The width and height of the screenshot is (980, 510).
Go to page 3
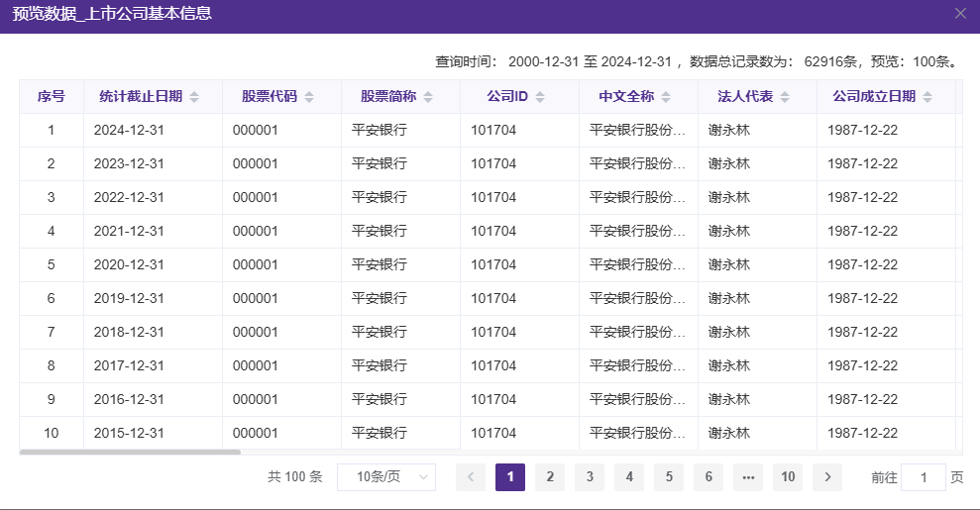[590, 477]
